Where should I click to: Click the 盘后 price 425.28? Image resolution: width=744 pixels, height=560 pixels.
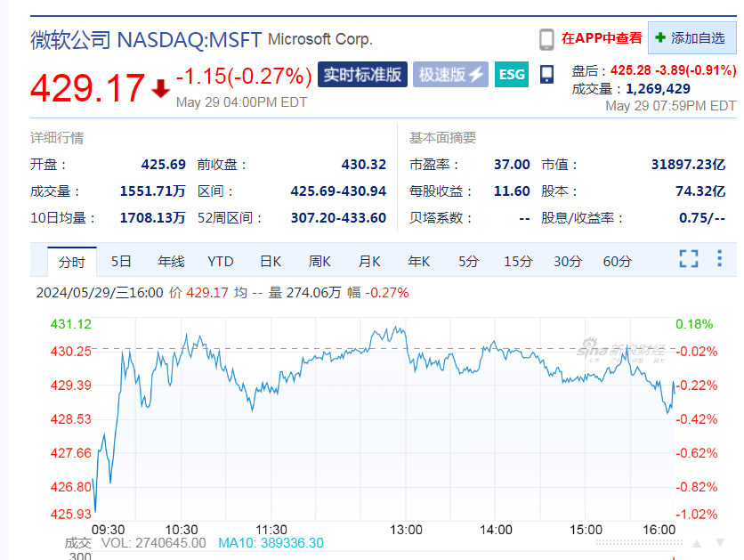click(631, 70)
